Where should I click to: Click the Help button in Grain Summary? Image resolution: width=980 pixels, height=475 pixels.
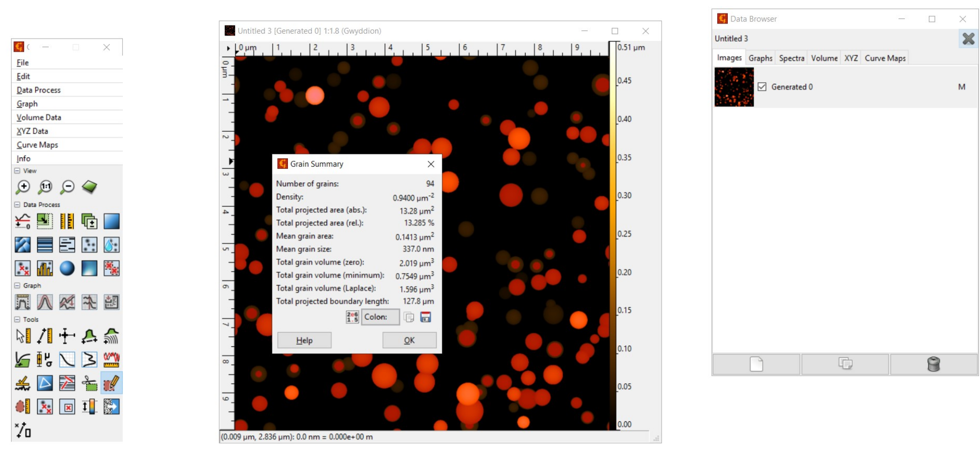click(304, 340)
